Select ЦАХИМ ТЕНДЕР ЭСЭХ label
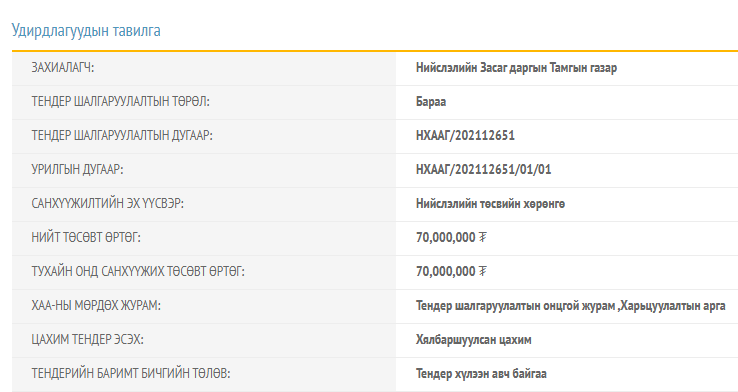 point(88,339)
